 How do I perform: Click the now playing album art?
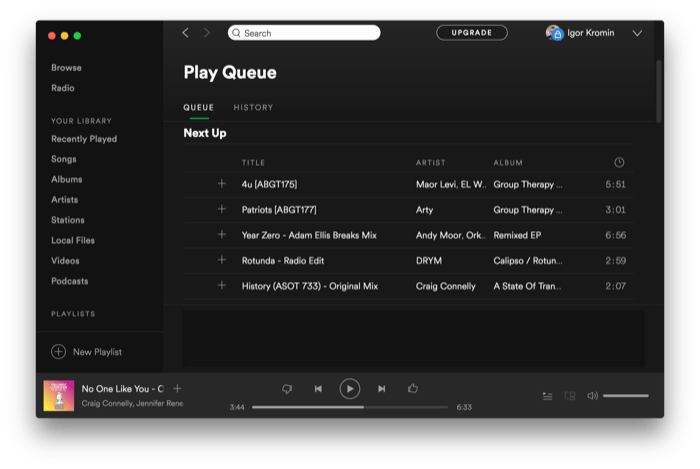[x=58, y=395]
